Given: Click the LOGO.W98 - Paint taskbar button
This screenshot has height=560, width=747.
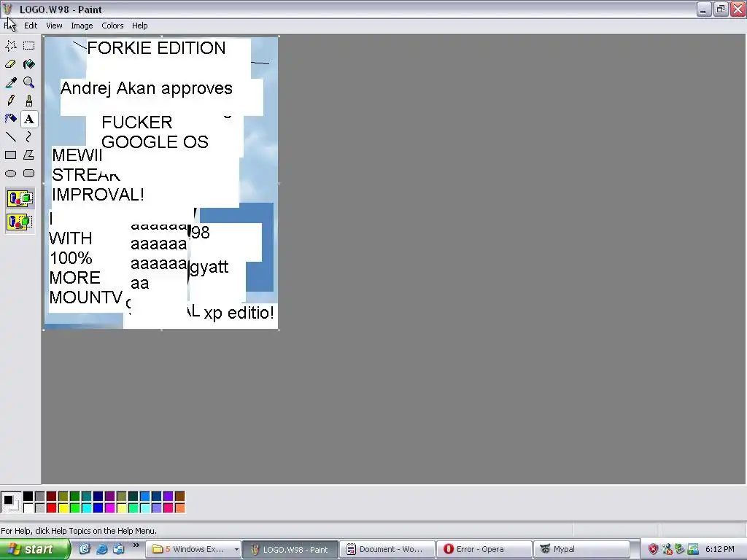Looking at the screenshot, I should click(290, 550).
